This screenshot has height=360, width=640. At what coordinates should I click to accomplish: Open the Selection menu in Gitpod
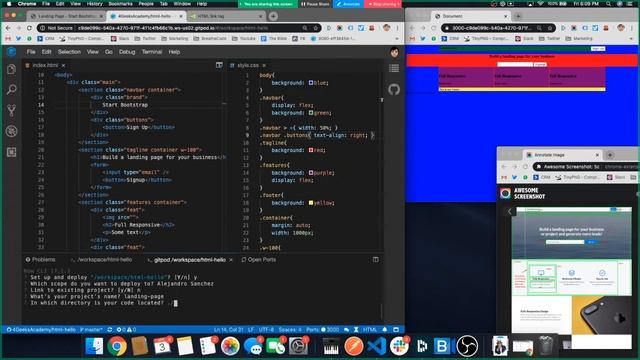69,52
